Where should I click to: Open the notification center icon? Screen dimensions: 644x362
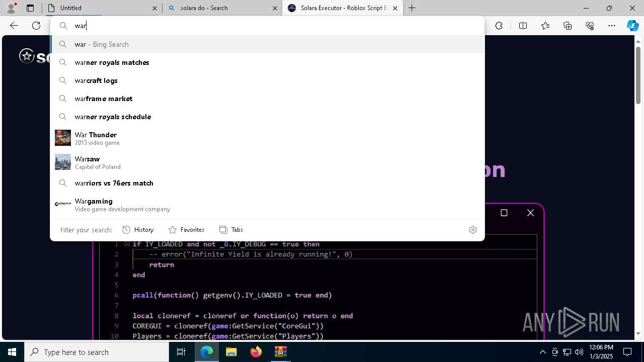[x=627, y=352]
